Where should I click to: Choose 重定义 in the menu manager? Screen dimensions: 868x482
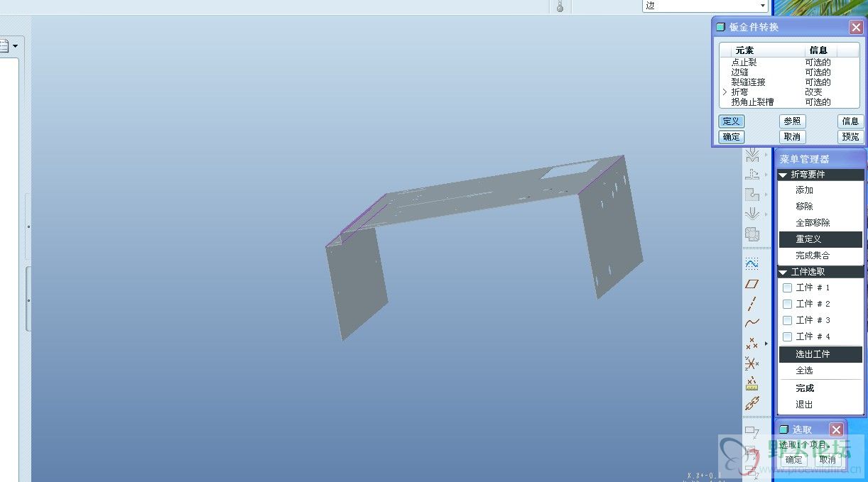[x=820, y=239]
